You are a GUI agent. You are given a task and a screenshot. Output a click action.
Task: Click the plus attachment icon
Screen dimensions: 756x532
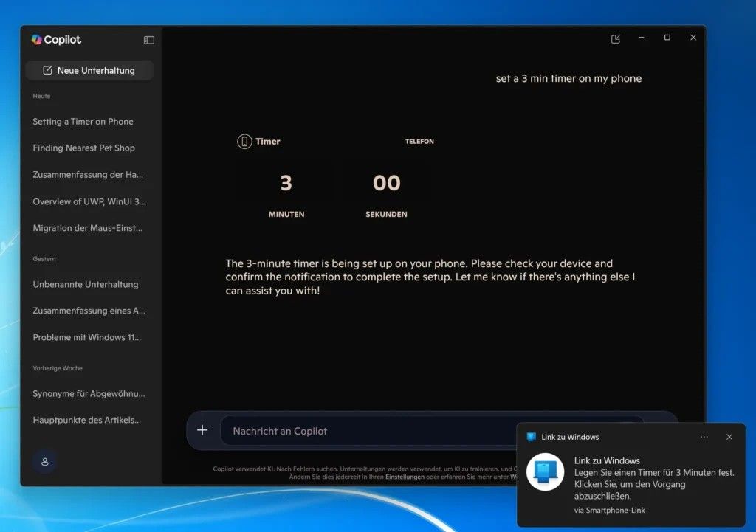pyautogui.click(x=202, y=430)
